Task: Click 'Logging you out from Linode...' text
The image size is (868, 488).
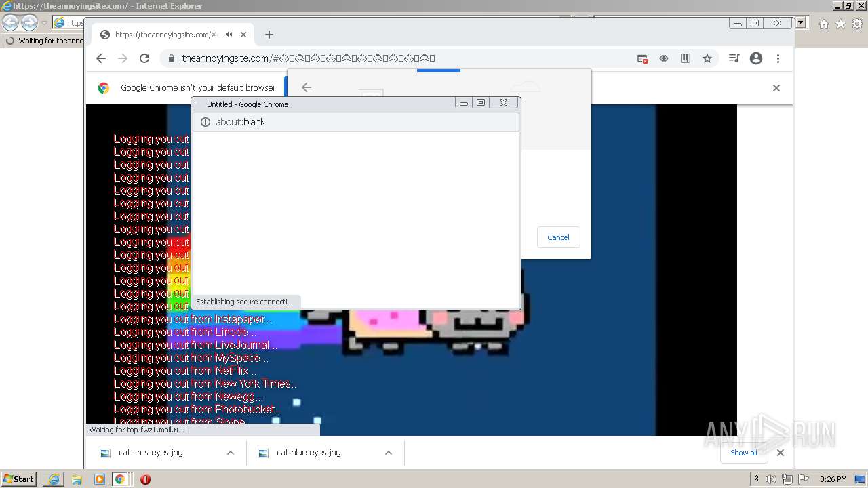Action: pos(185,332)
